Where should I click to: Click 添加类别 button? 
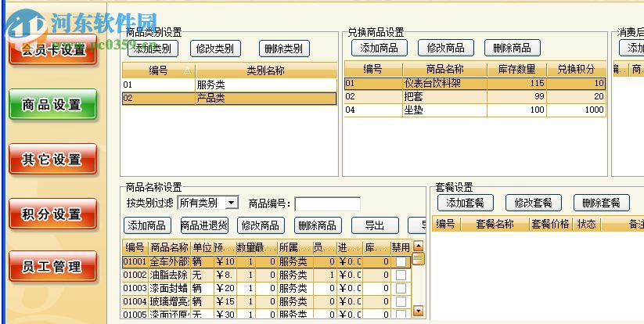(x=153, y=49)
